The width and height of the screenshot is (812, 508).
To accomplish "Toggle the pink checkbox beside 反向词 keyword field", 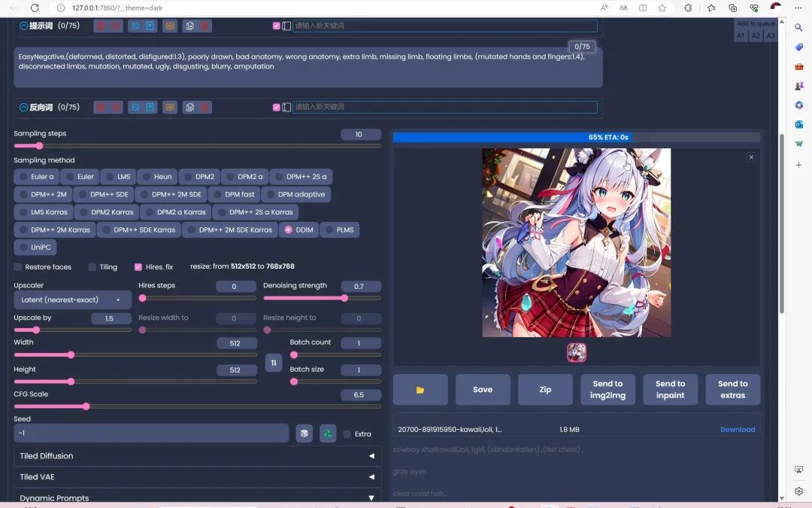I will [277, 108].
